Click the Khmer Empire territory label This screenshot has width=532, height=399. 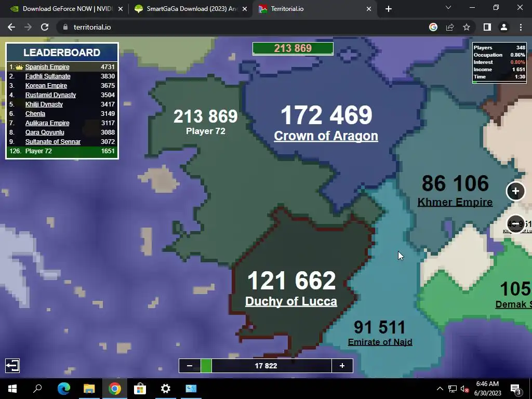click(x=455, y=202)
